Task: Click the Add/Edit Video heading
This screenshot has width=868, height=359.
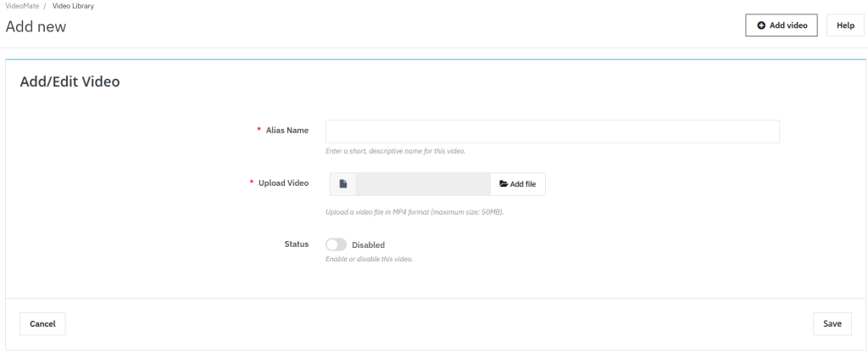Action: [70, 82]
